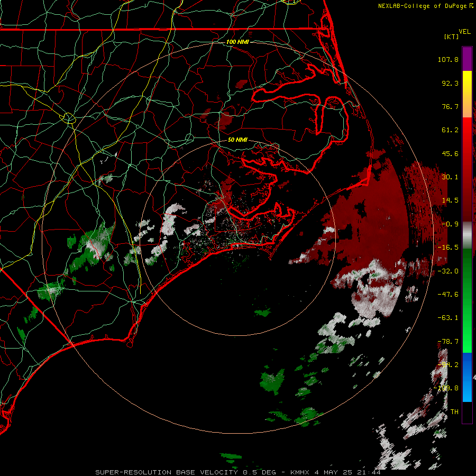The height and width of the screenshot is (476, 476).
Task: Click the light blue segment of the color bar
Action: (x=467, y=391)
